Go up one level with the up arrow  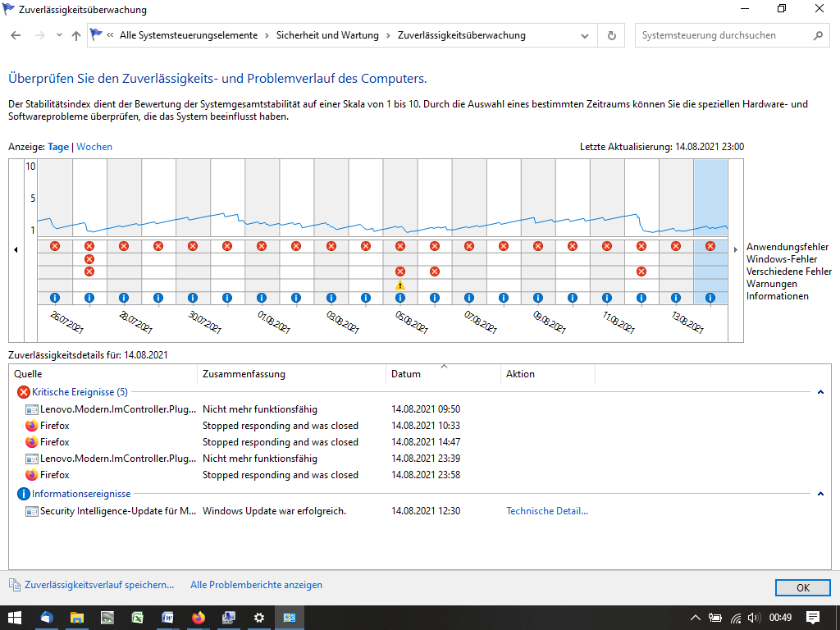point(76,36)
